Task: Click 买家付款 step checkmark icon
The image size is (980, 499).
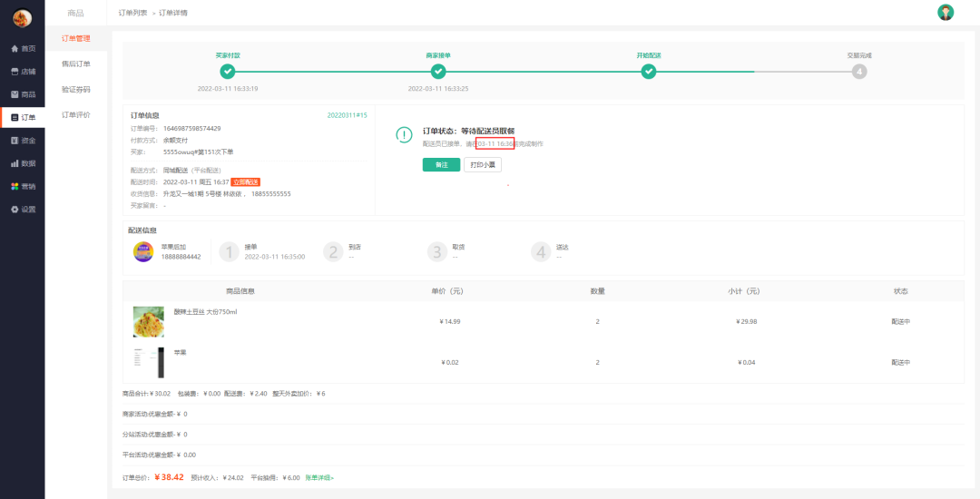Action: (228, 72)
